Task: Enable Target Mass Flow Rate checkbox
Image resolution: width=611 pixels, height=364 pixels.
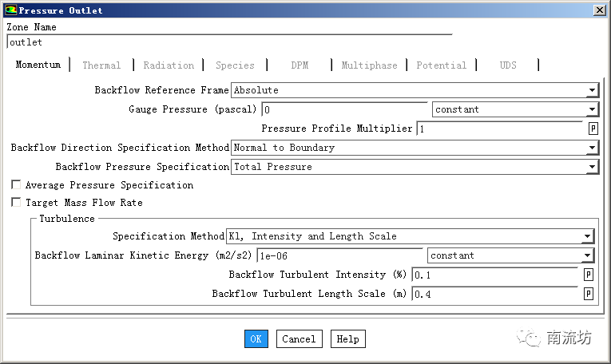Action: tap(16, 203)
